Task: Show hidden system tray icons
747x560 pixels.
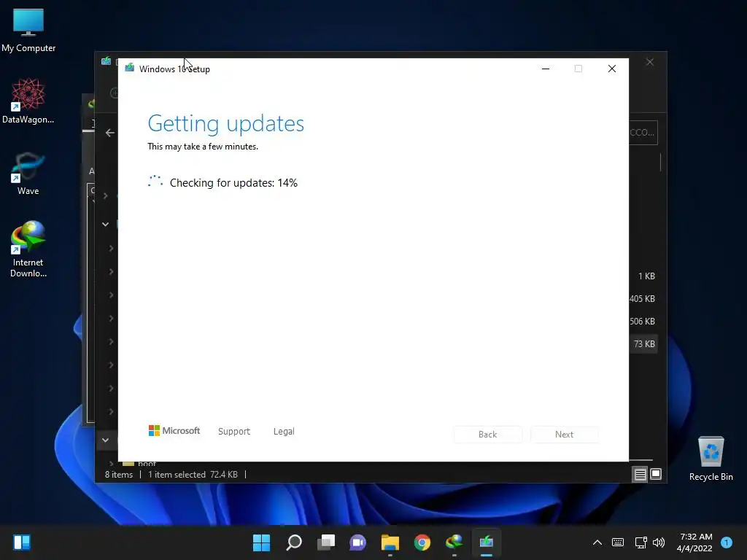Action: click(x=597, y=542)
